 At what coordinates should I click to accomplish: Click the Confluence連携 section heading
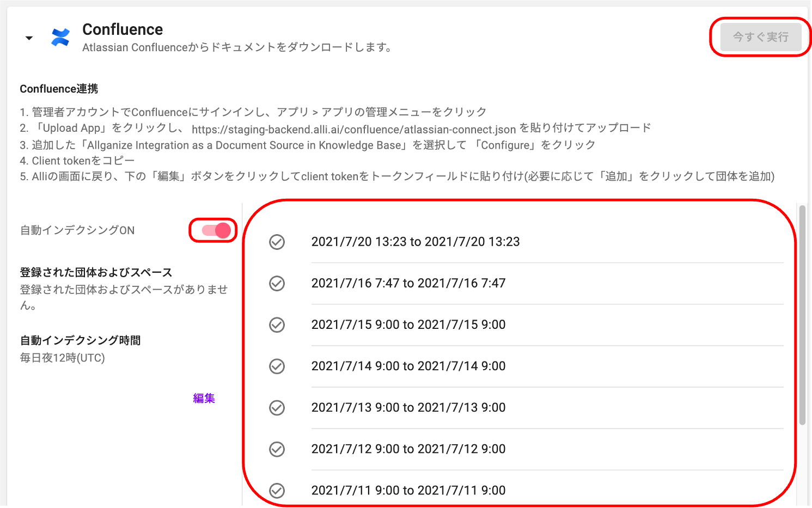(59, 89)
